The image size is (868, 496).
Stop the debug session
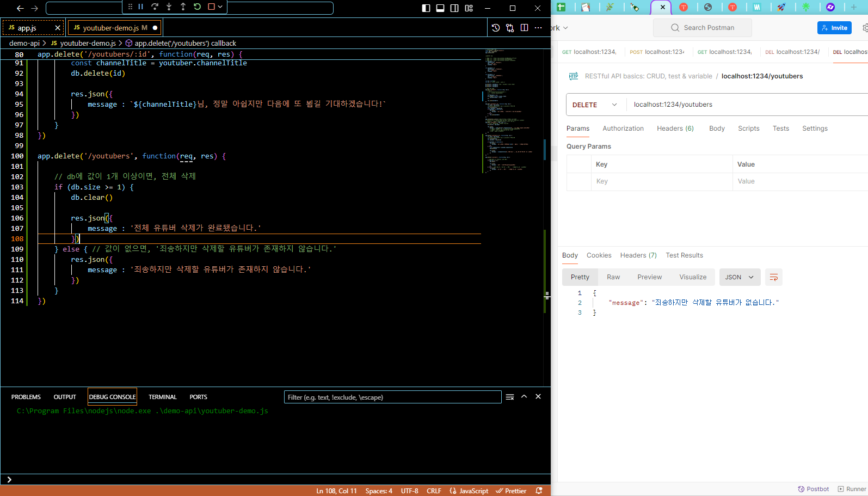(x=212, y=7)
